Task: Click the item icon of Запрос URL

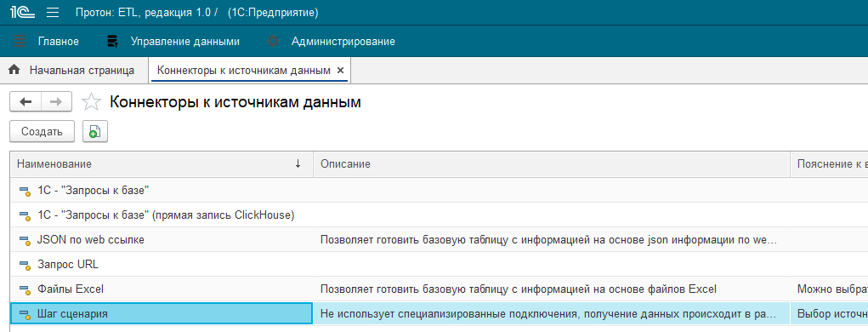Action: coord(24,265)
